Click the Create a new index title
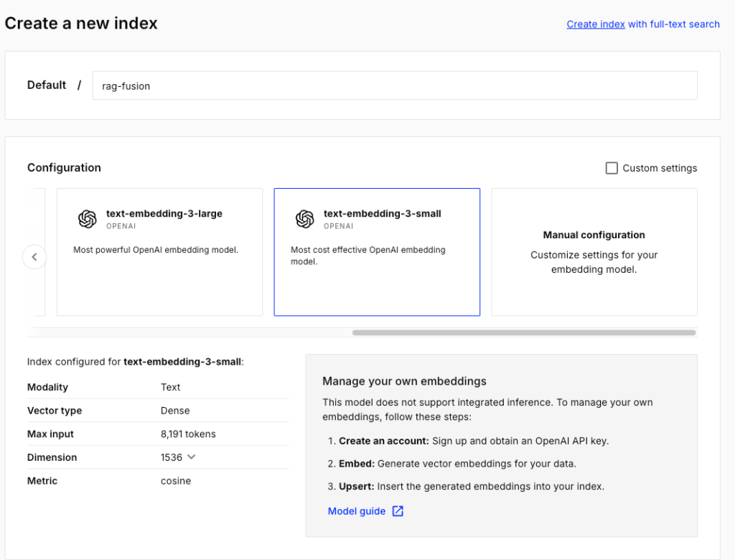The width and height of the screenshot is (735, 560). (x=81, y=23)
